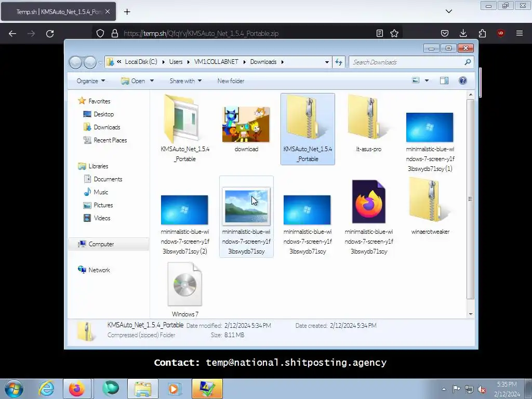Toggle the preview pane icon
This screenshot has width=532, height=399.
click(444, 81)
